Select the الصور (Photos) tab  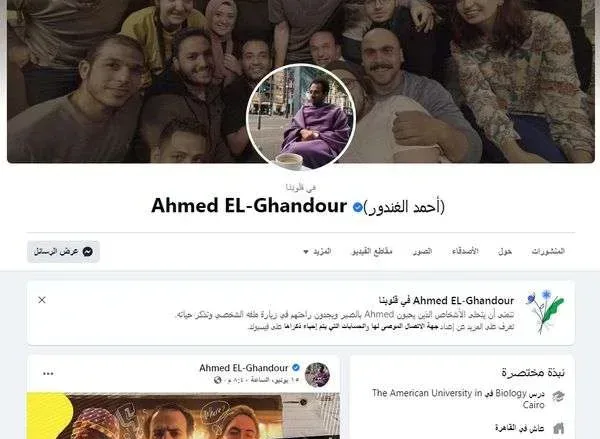coord(422,251)
